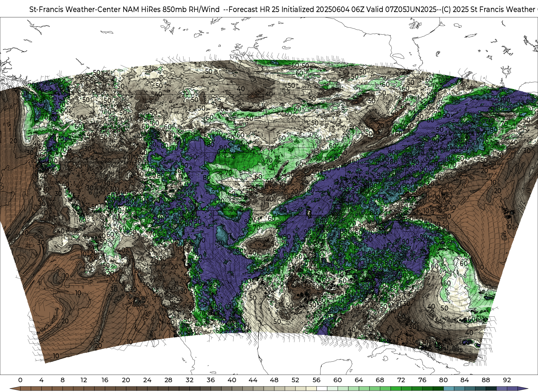Screen dimensions: 538x392
Task: Click the 60 label on the color scale
Action: pyautogui.click(x=338, y=380)
